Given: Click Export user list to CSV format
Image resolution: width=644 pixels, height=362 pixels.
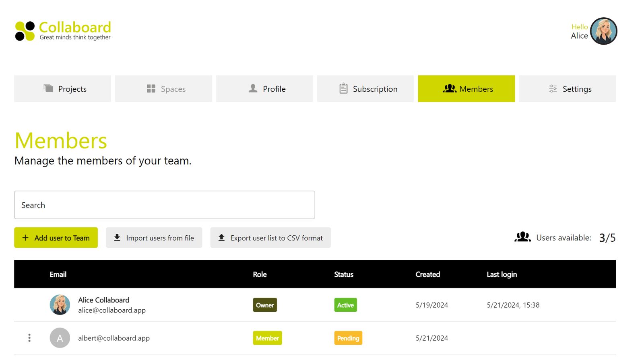Looking at the screenshot, I should click(270, 237).
